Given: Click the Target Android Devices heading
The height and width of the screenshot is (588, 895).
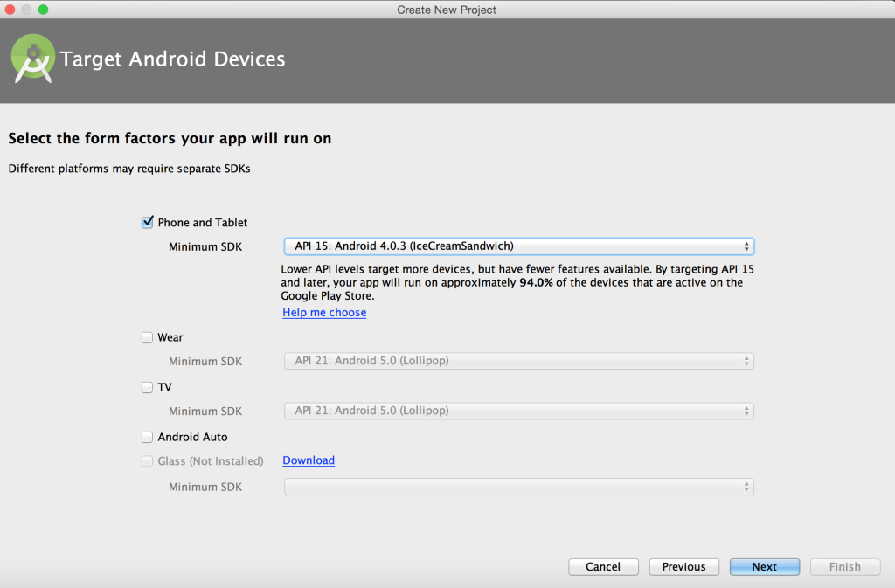Looking at the screenshot, I should [x=172, y=59].
